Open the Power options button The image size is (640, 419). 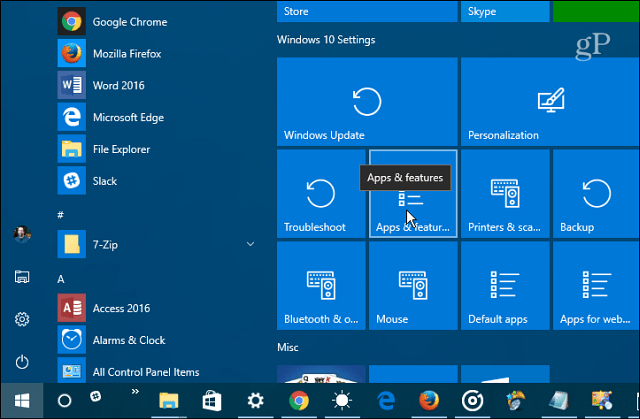22,362
